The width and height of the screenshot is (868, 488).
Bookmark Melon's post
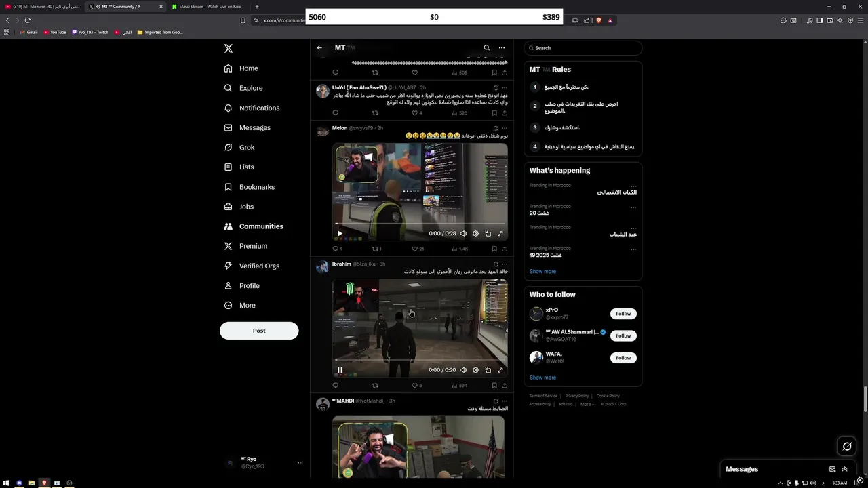pos(494,249)
